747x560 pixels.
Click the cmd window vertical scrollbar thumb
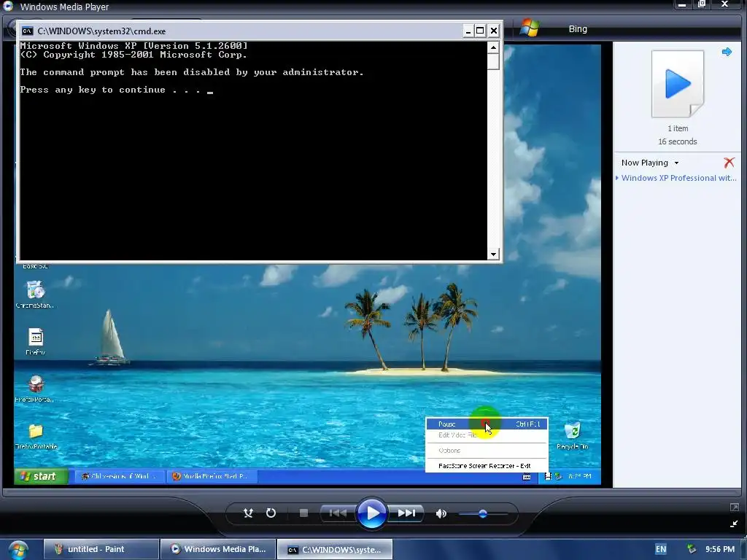[493, 62]
